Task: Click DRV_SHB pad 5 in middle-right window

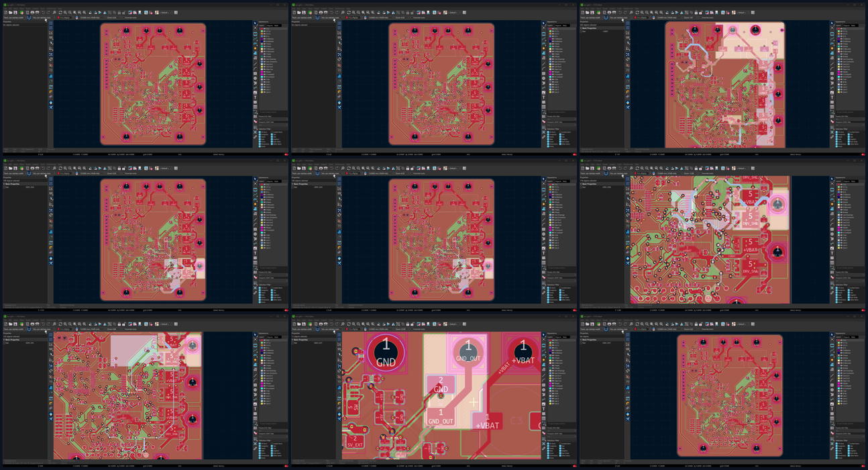Action: point(751,218)
